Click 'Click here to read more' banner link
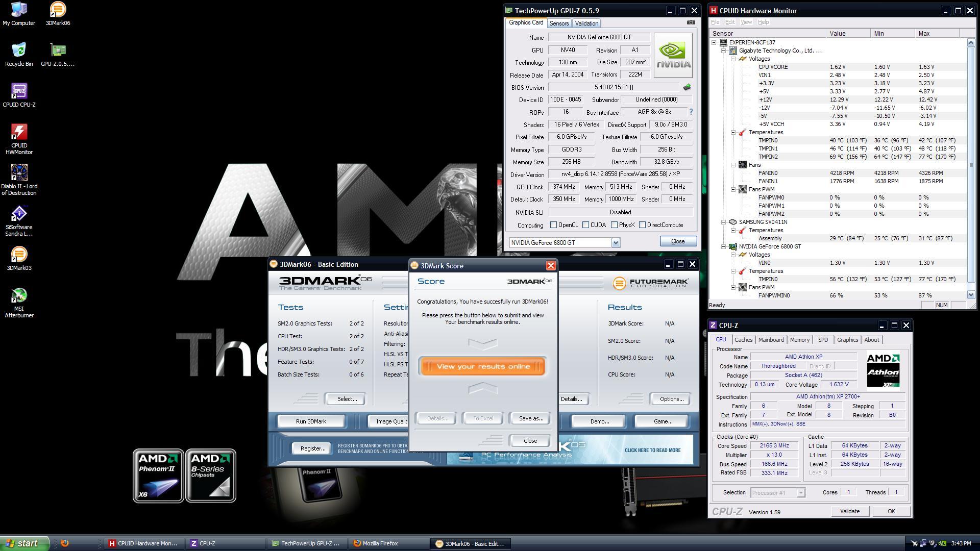The image size is (980, 551). coord(652,450)
